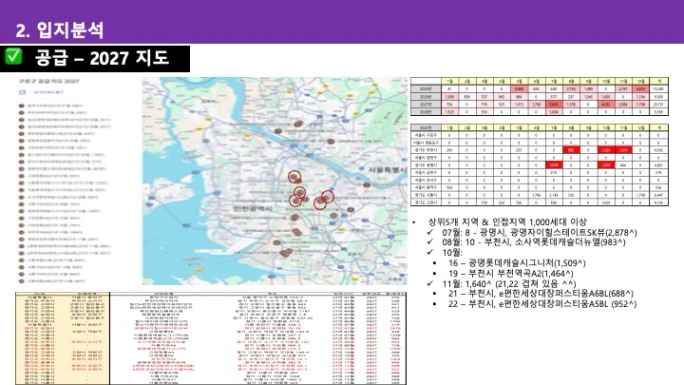Viewport: 684px width, 385px height.
Task: Click the checkmark bullet beside 11월 line
Action: tap(431, 283)
